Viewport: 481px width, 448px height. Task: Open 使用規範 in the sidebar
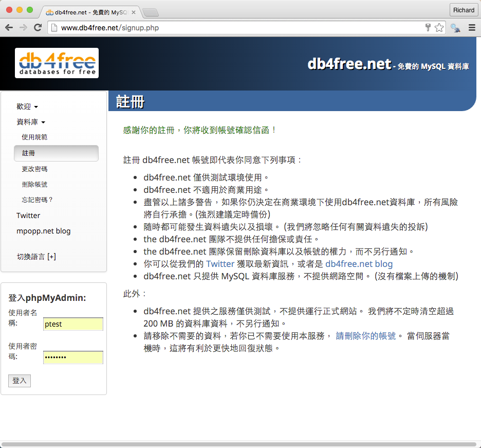[34, 137]
